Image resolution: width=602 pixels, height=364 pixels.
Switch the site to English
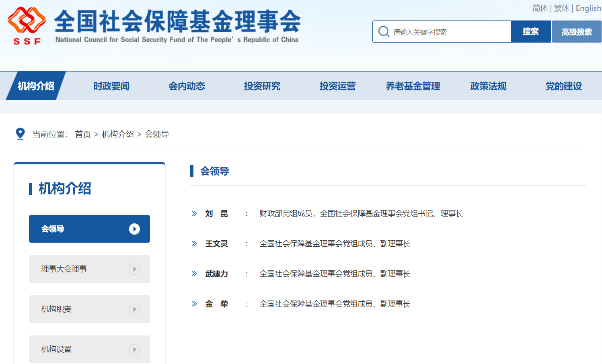coord(588,8)
